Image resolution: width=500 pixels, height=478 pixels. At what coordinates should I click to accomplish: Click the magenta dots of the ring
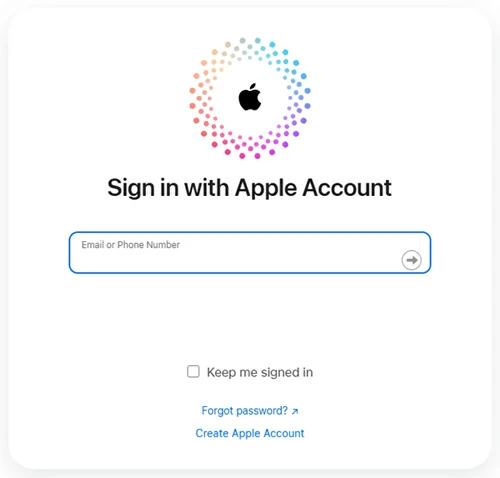(250, 147)
